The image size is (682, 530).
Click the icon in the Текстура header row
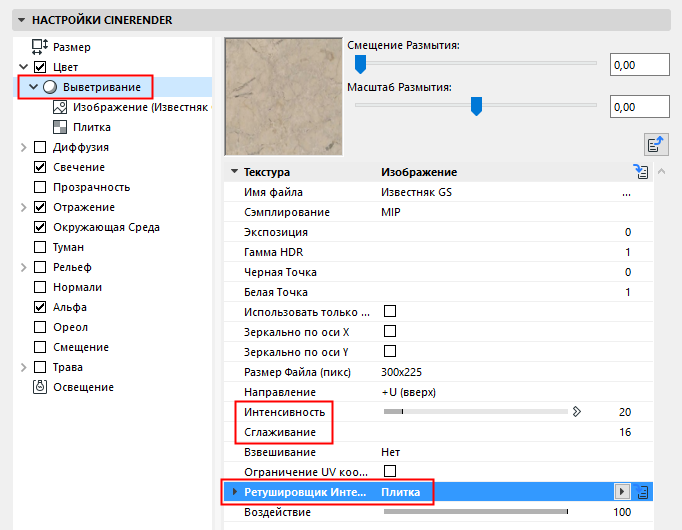pyautogui.click(x=642, y=172)
